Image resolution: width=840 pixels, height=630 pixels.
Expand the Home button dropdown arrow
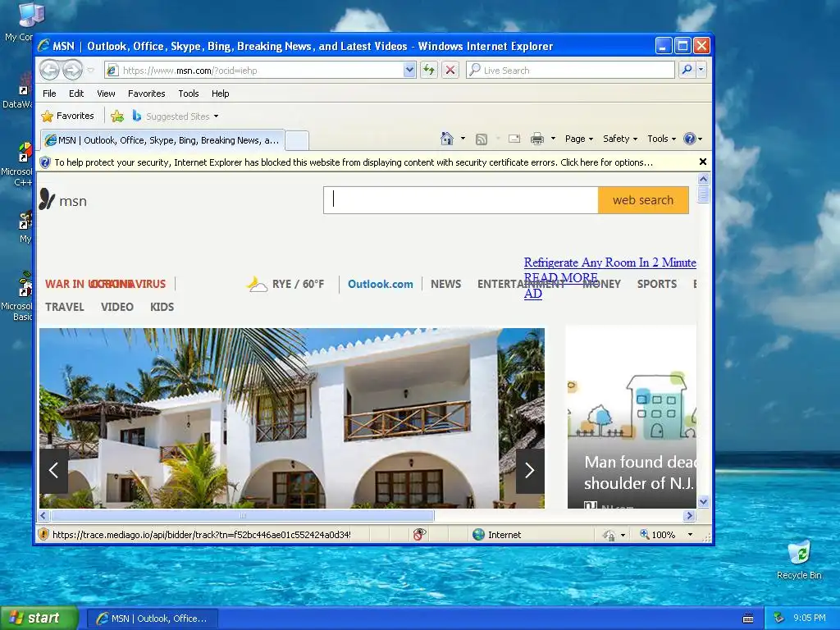463,139
